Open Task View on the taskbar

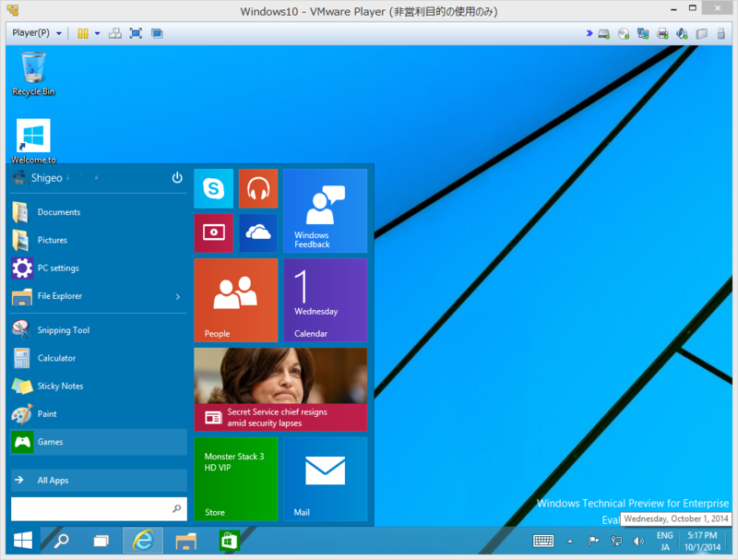[x=101, y=541]
